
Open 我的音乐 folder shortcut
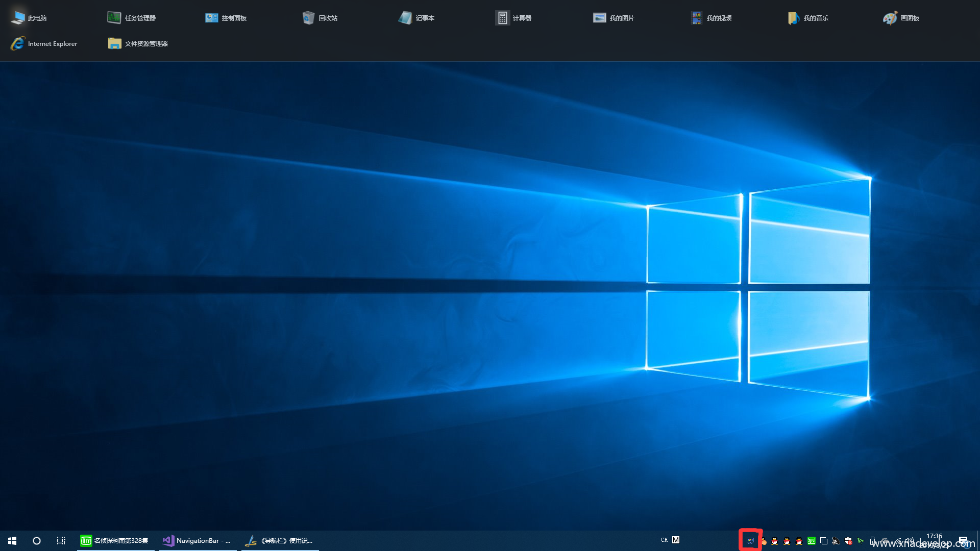[x=808, y=18]
